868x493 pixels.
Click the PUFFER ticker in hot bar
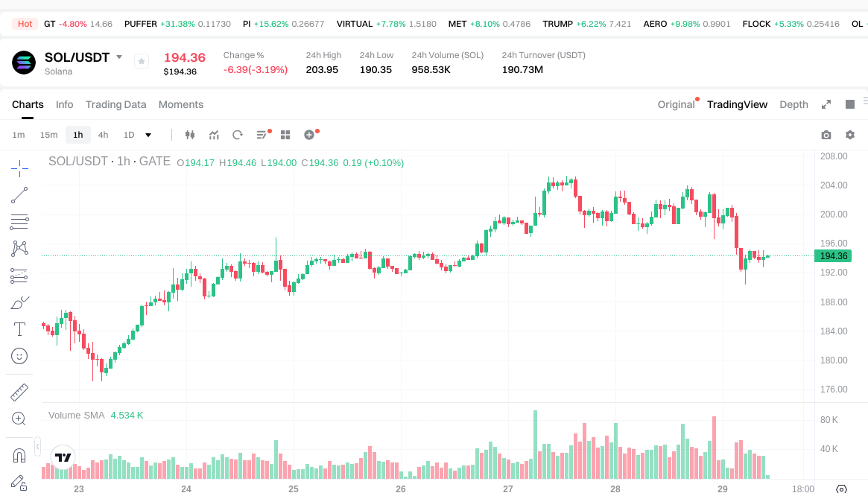click(x=141, y=24)
